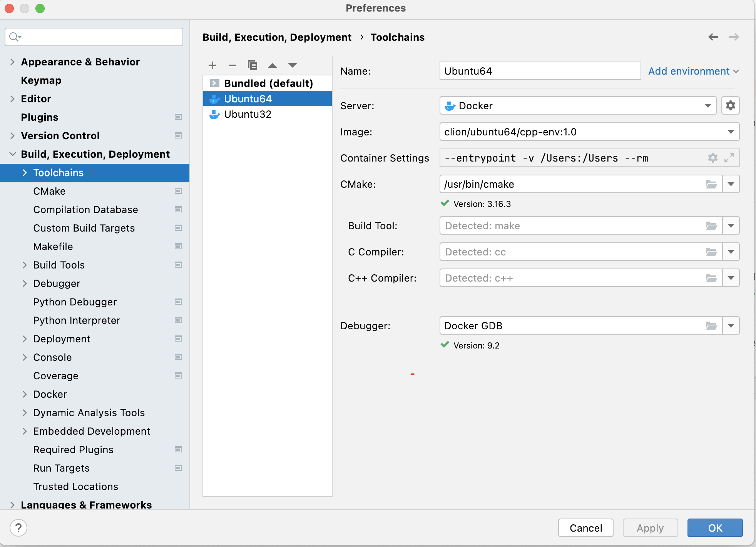
Task: Select the Ubuntu32 toolchain
Action: tap(248, 114)
